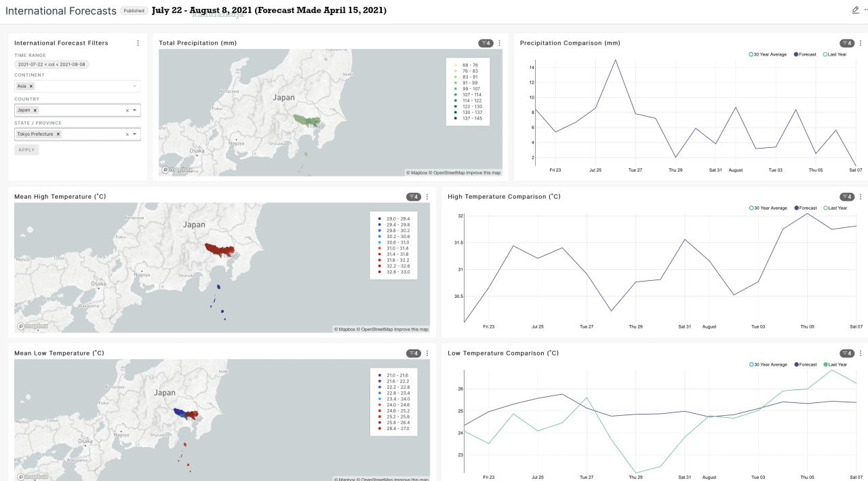
Task: Clear all values in State / Province filter
Action: tap(127, 134)
